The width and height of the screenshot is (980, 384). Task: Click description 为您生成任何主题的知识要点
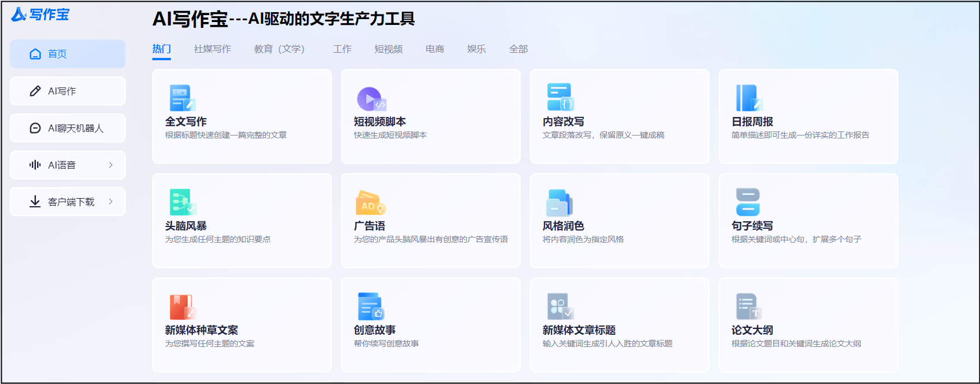coord(218,239)
